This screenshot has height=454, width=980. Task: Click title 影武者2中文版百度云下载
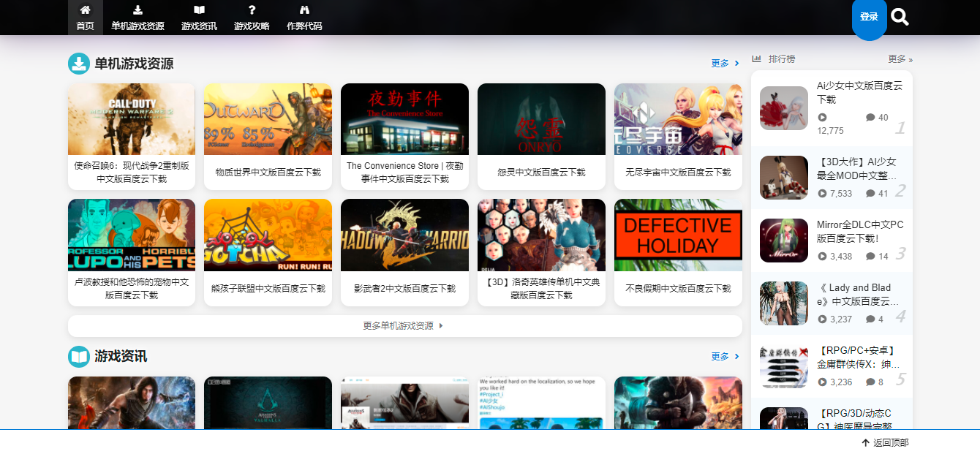click(404, 289)
